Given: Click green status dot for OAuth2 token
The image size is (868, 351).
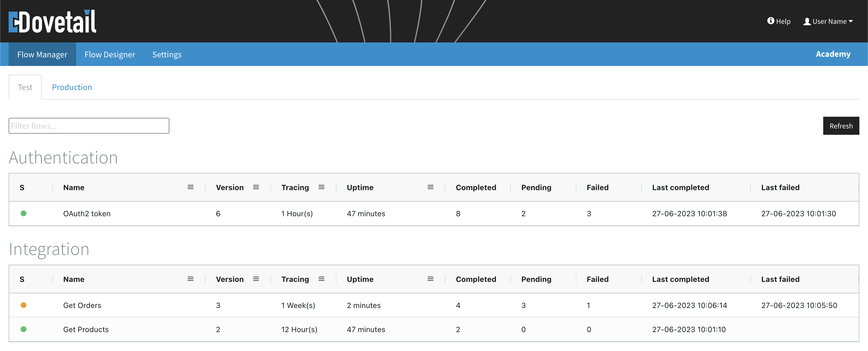Looking at the screenshot, I should [24, 213].
